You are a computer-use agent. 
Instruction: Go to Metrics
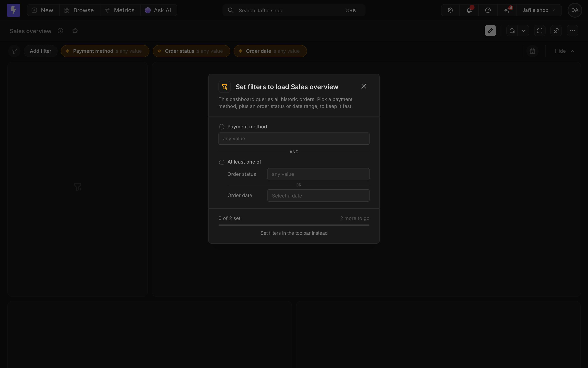(x=120, y=10)
